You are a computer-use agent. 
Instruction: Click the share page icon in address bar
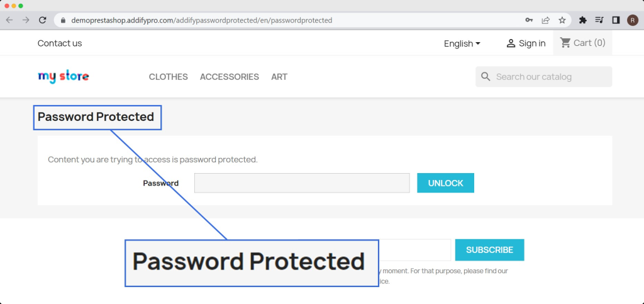tap(545, 20)
